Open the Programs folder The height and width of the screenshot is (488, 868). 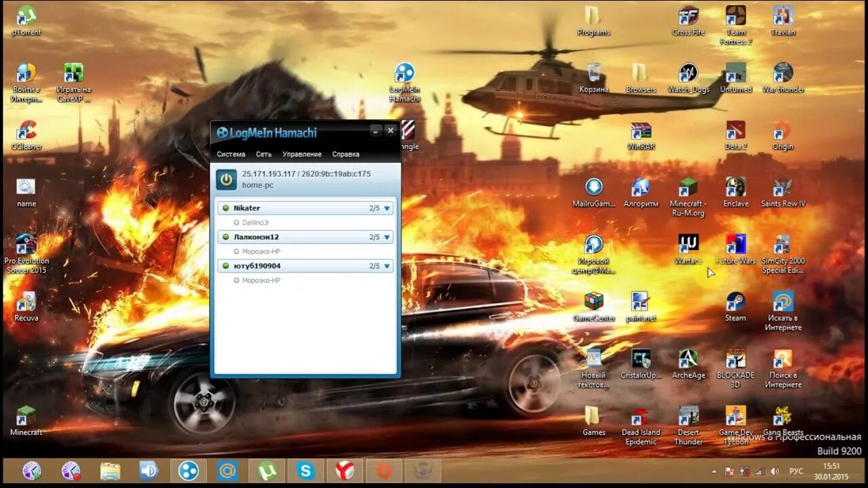[593, 20]
